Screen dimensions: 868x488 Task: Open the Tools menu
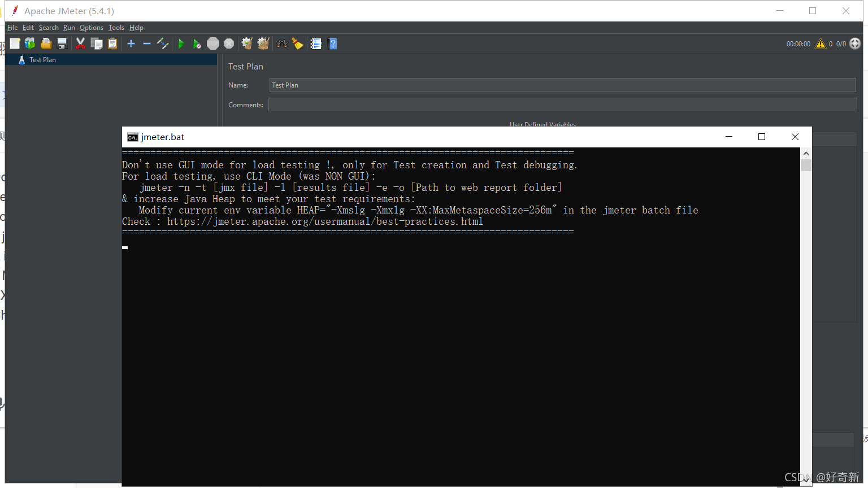(116, 28)
